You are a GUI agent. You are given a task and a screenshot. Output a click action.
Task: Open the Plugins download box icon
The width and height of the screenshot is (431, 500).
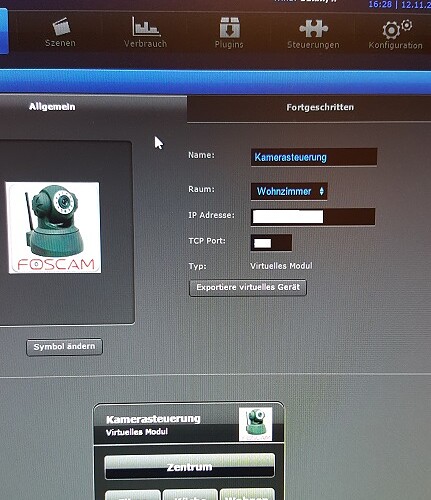pos(229,27)
